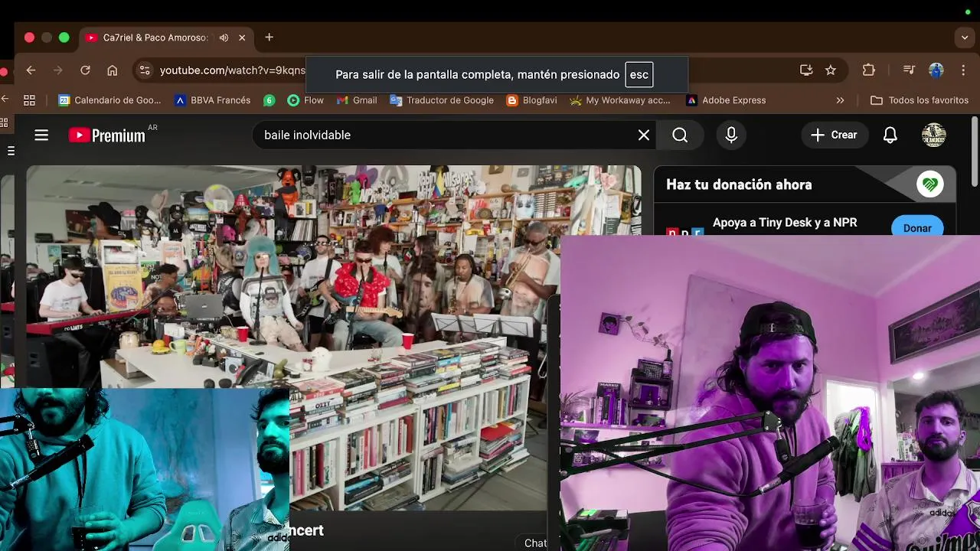
Task: Open the YouTube account avatar menu
Action: 934,135
